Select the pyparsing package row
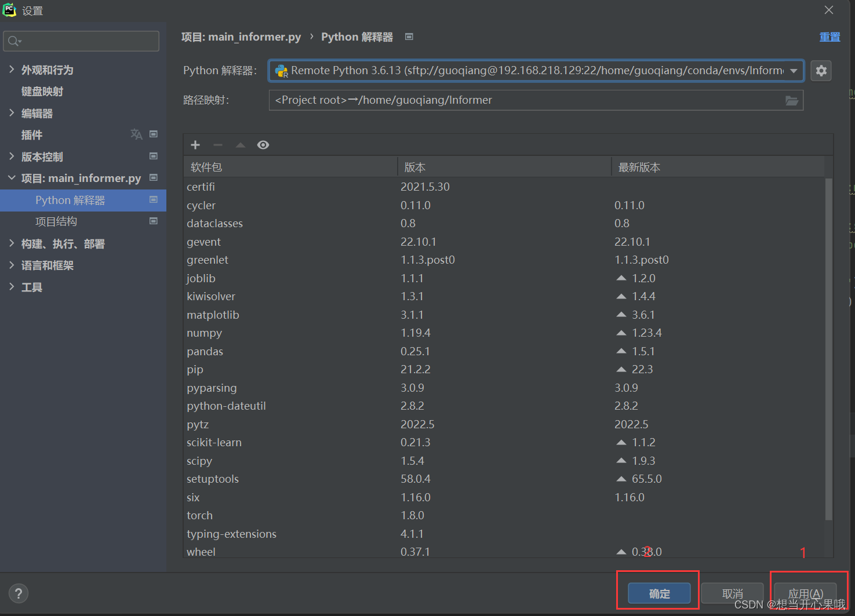The height and width of the screenshot is (616, 855). coord(504,388)
